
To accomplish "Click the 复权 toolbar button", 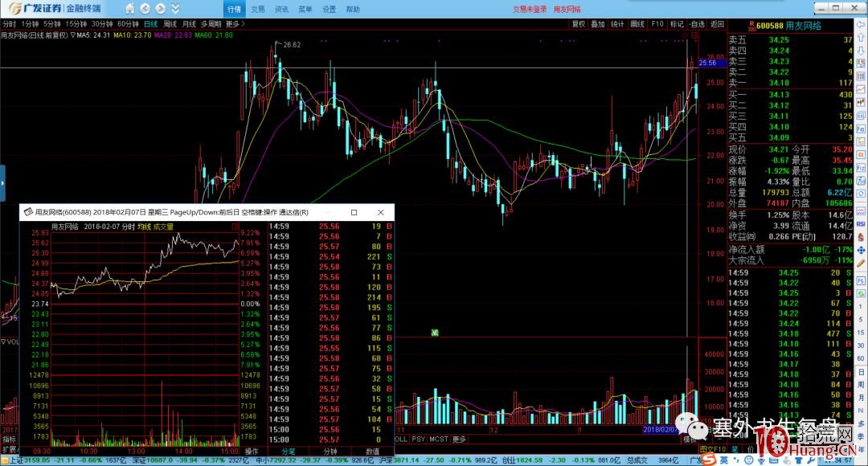I will [x=579, y=24].
